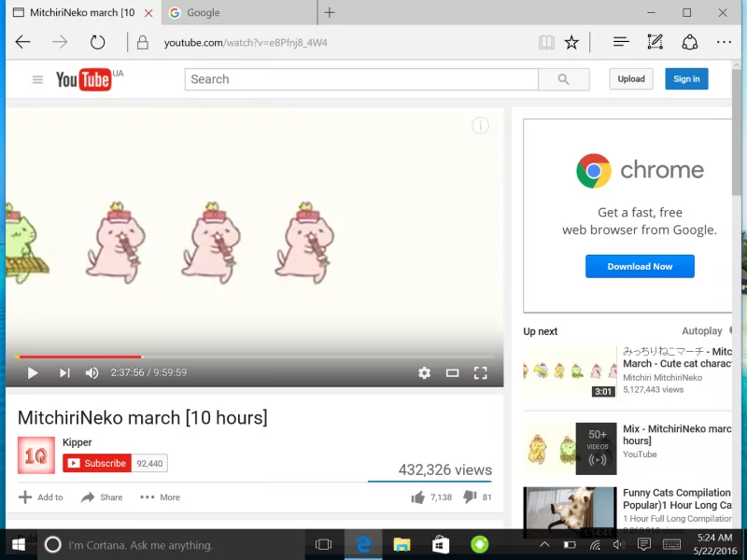Click the Cortana search box
The height and width of the screenshot is (560, 747).
[x=171, y=545]
